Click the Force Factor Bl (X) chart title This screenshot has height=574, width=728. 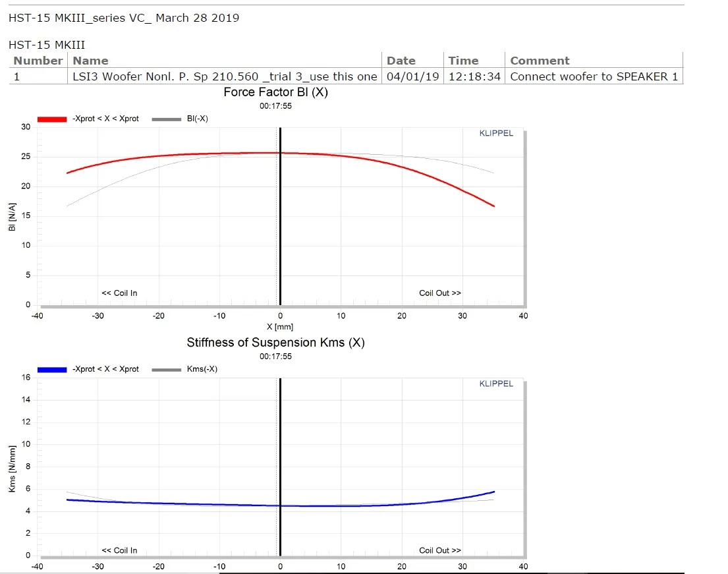(x=276, y=92)
